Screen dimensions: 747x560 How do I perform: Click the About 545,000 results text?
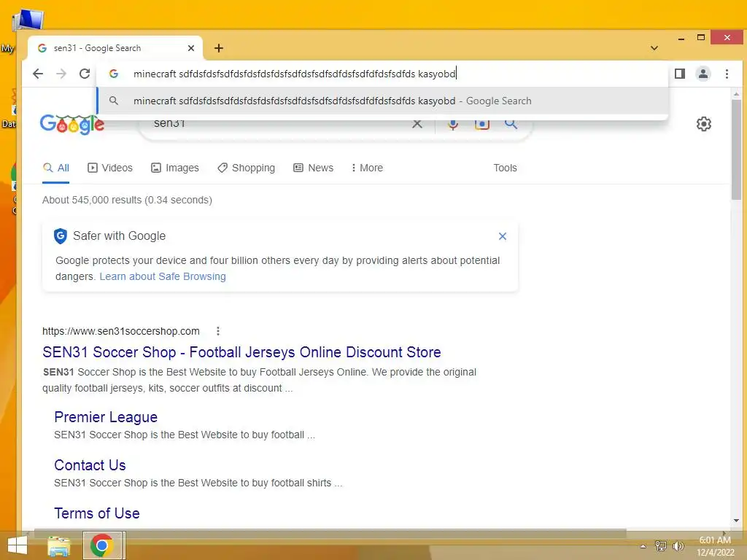[127, 200]
